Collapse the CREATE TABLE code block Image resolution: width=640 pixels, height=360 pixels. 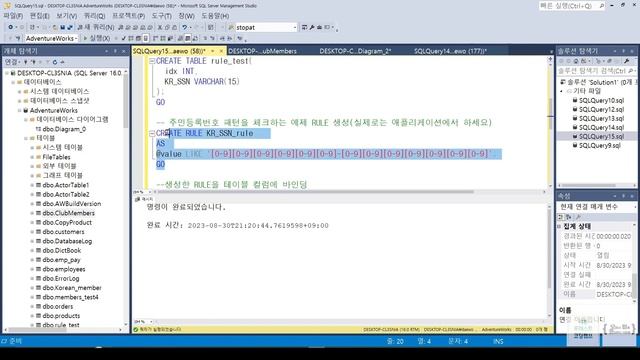[152, 61]
